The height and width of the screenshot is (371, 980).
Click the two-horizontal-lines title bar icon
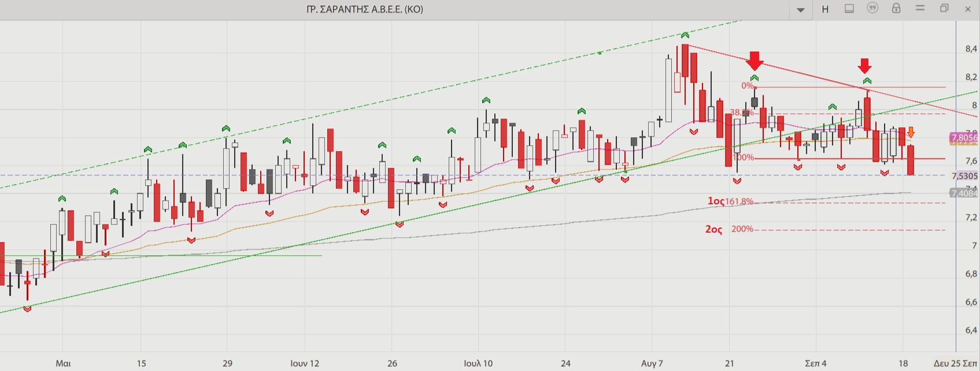[920, 8]
